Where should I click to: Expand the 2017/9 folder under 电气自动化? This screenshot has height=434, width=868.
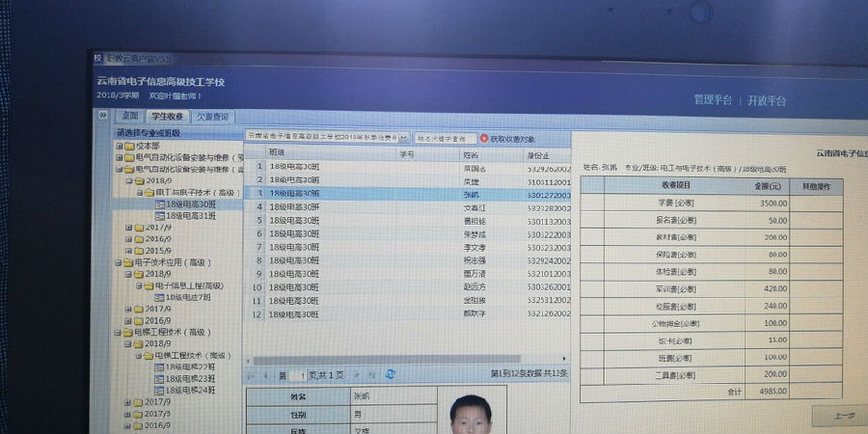point(126,228)
